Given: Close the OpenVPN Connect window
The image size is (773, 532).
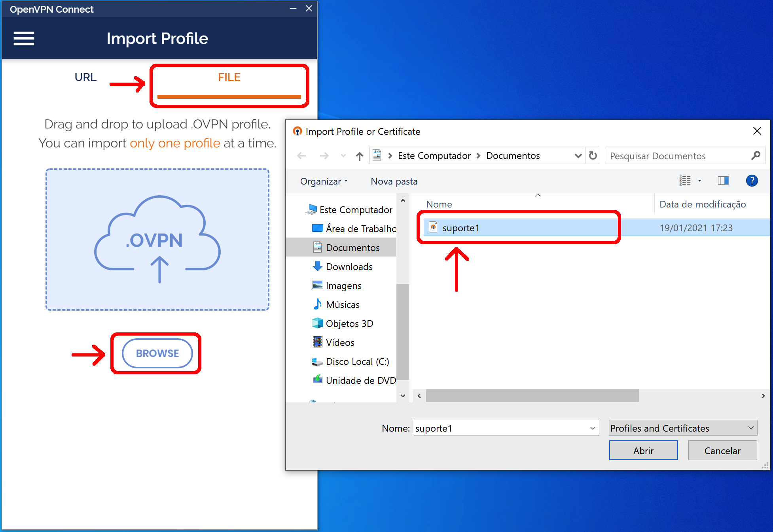Looking at the screenshot, I should point(309,9).
